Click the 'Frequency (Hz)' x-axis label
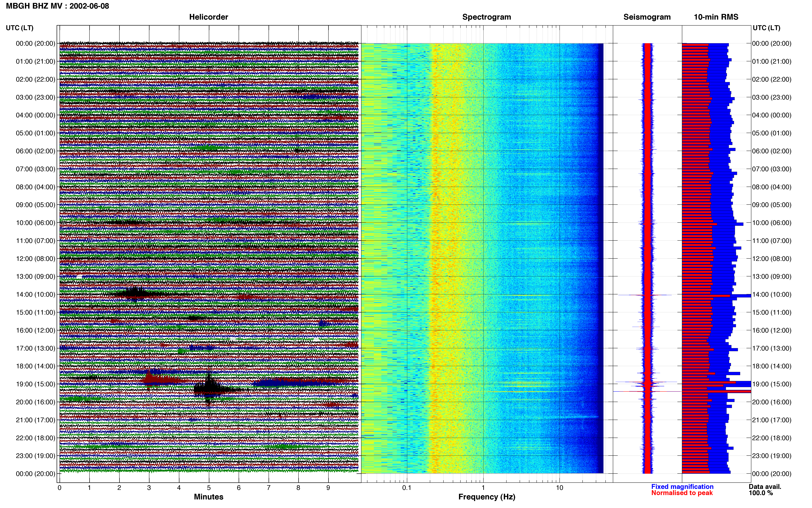 [x=487, y=497]
